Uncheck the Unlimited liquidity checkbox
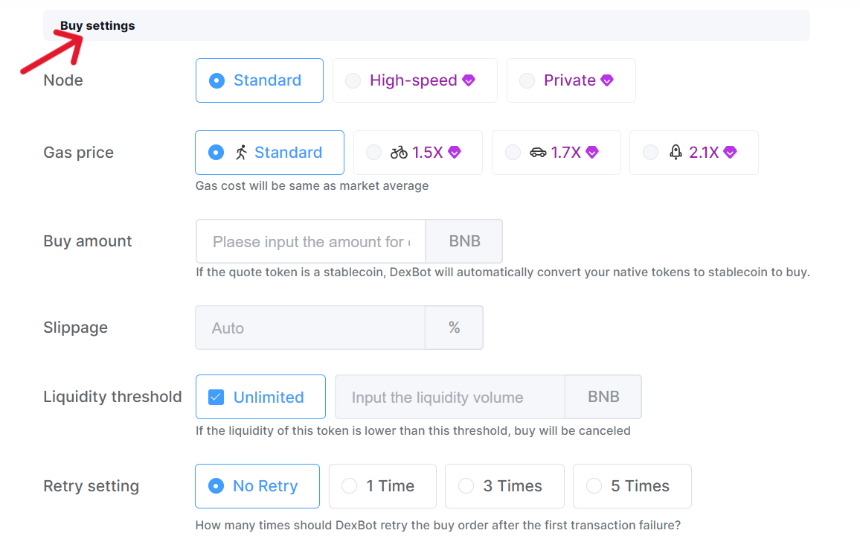Viewport: 860px width, 539px height. point(216,397)
